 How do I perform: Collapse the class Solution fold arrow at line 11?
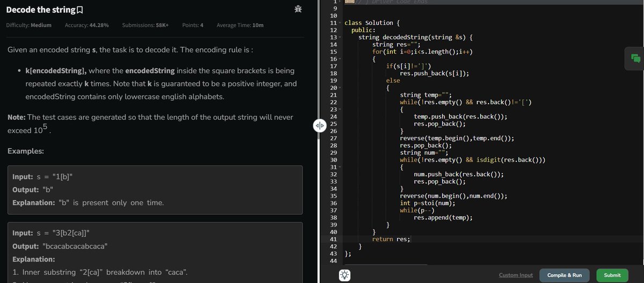[340, 23]
